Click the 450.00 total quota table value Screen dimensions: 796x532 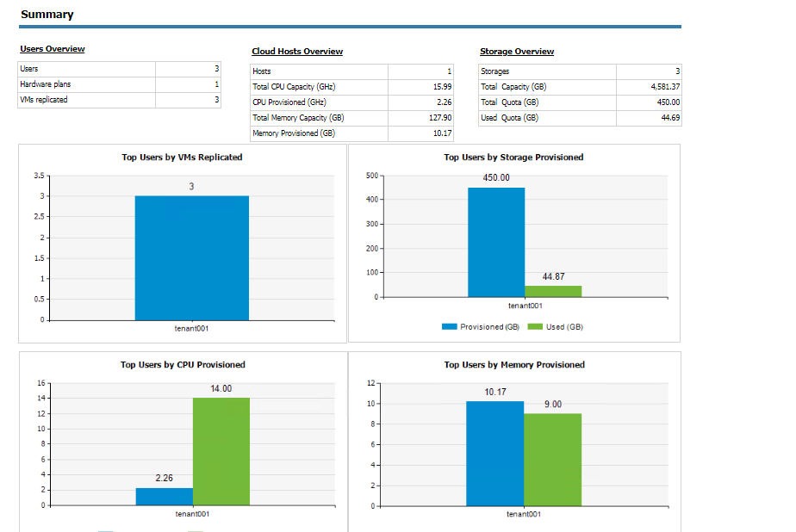(x=669, y=102)
